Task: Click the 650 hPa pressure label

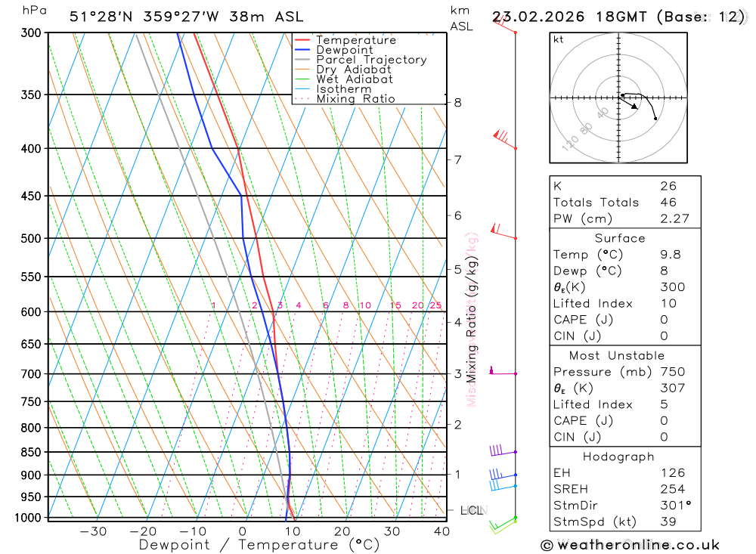Action: [x=31, y=344]
